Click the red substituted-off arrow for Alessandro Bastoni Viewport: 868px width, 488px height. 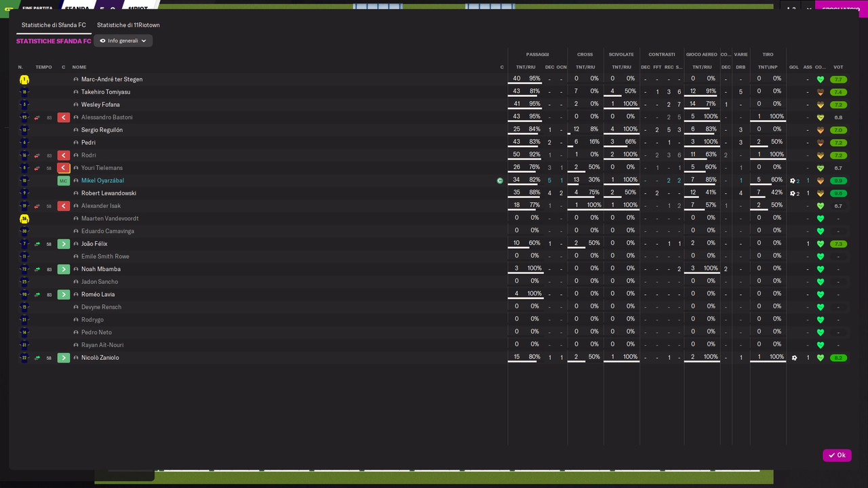click(x=64, y=117)
